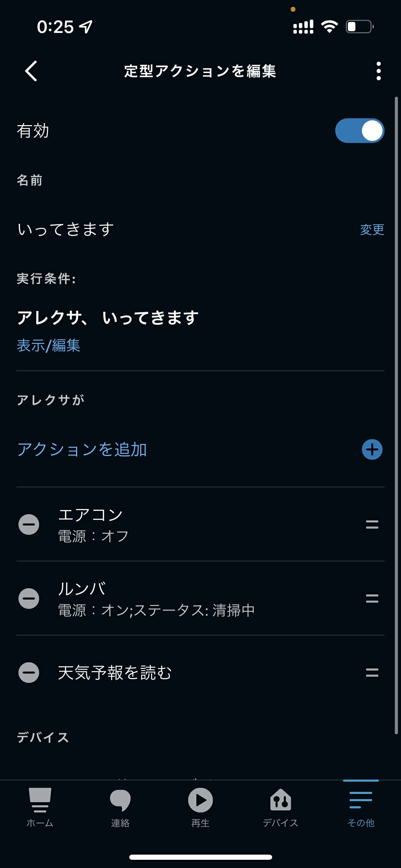Remove the エアコン action with minus icon
This screenshot has height=868, width=401.
[x=29, y=524]
